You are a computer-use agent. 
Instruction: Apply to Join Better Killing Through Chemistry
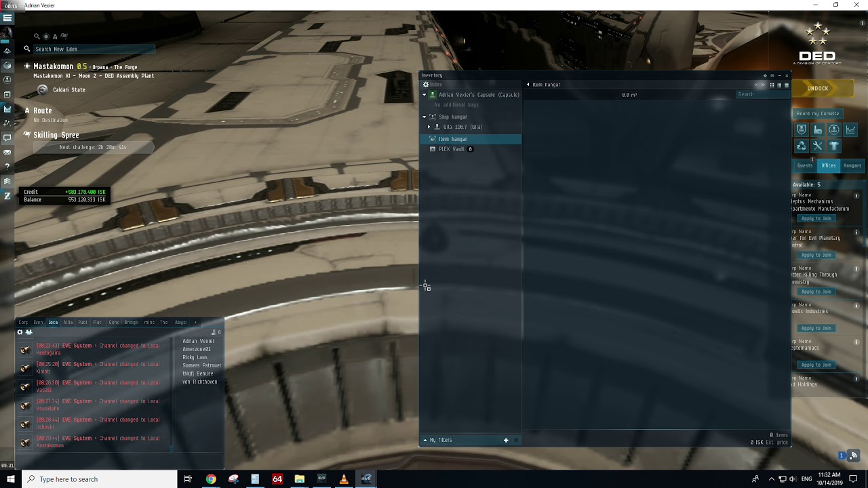coord(816,291)
